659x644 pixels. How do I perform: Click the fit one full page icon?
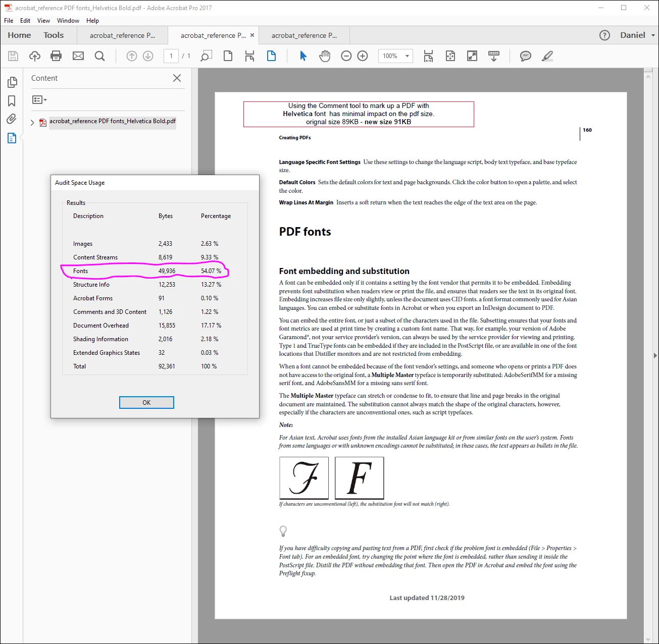450,56
